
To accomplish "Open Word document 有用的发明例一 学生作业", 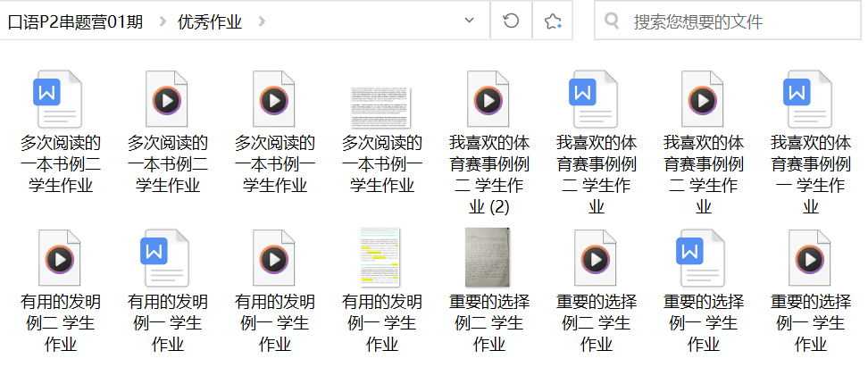I will click(x=167, y=258).
